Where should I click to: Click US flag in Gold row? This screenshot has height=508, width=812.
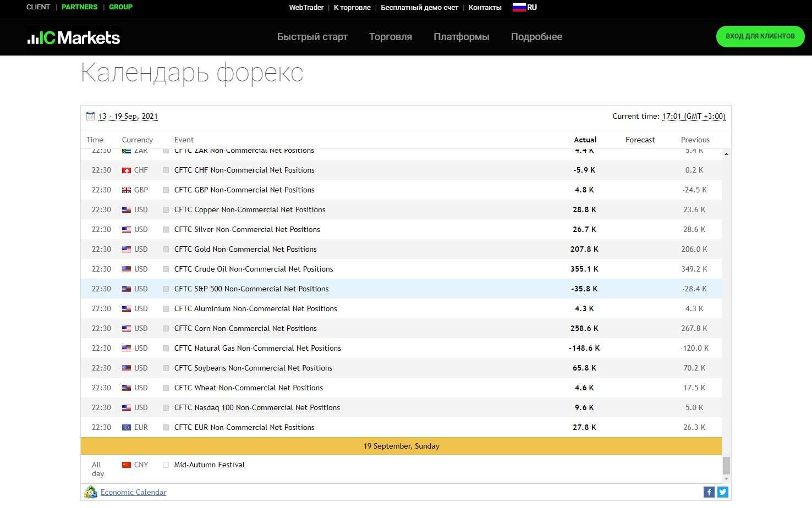pyautogui.click(x=127, y=250)
